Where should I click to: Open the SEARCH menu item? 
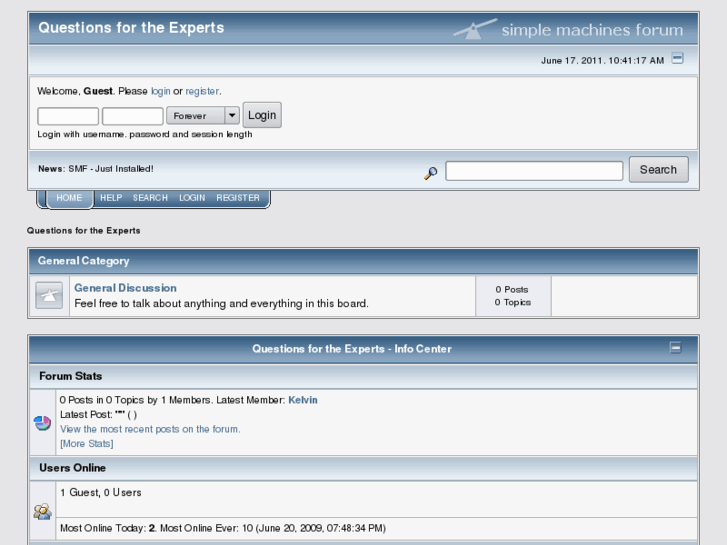pos(150,198)
